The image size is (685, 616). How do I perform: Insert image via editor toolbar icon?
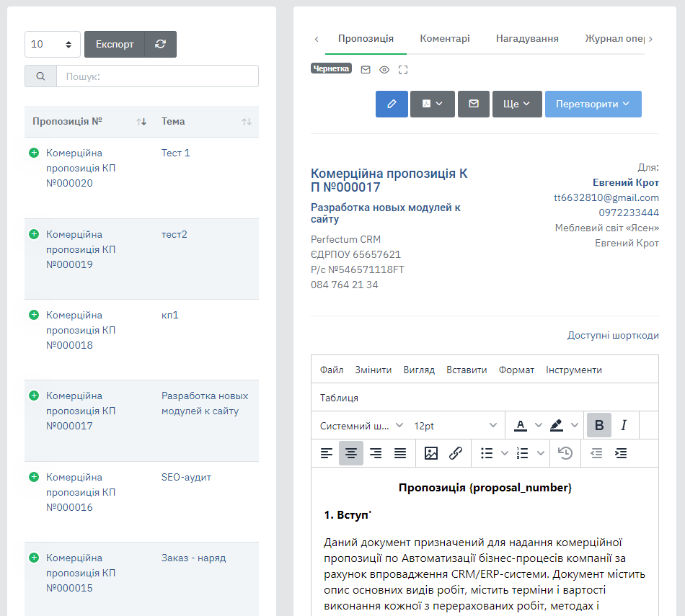tap(431, 453)
